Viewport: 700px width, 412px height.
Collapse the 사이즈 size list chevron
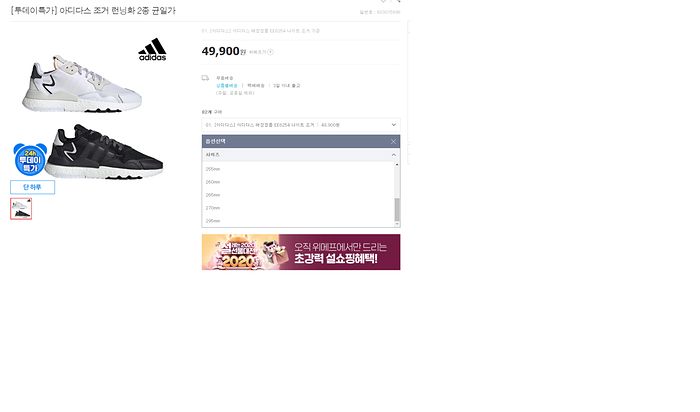(393, 154)
